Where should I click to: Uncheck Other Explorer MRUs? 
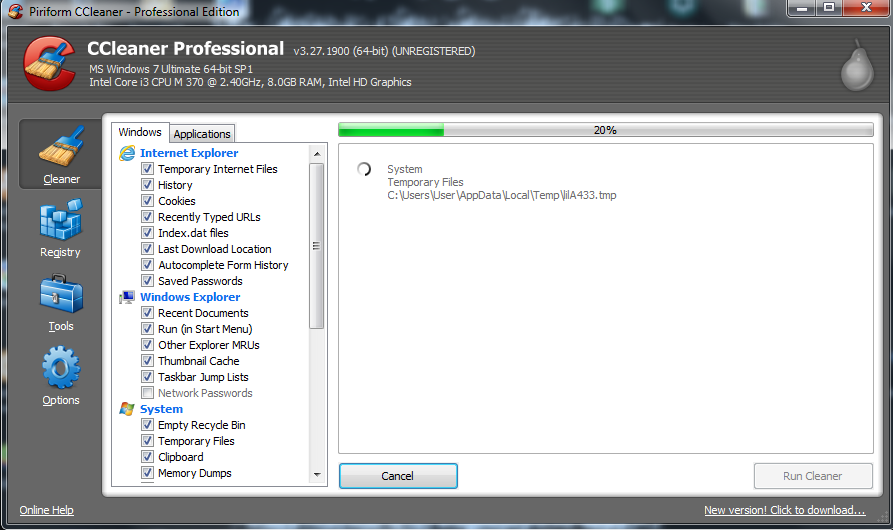point(148,344)
